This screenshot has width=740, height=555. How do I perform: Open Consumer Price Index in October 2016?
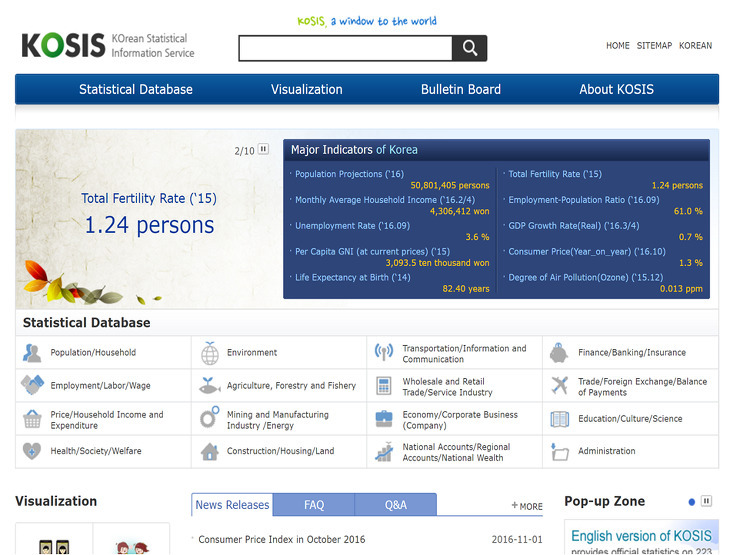tap(282, 539)
